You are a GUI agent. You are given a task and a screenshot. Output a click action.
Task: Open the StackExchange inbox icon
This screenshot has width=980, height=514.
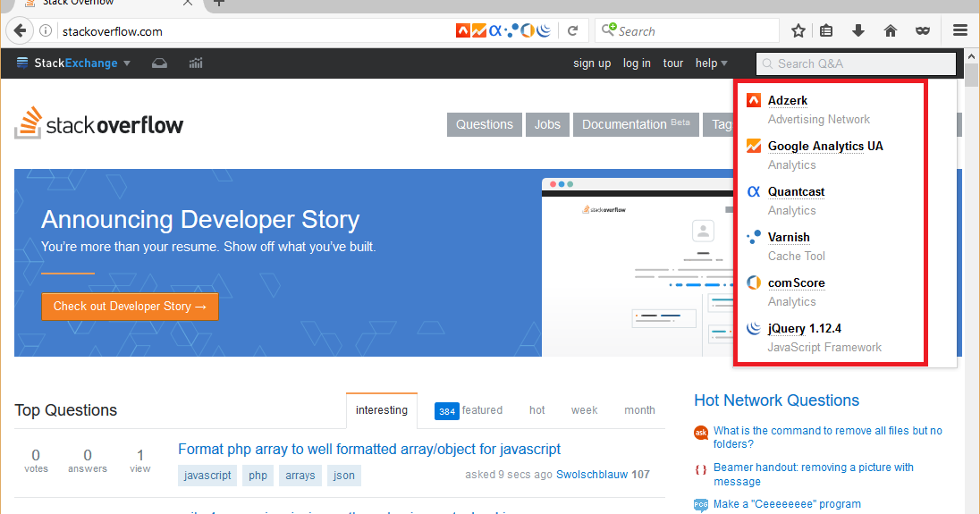(159, 63)
